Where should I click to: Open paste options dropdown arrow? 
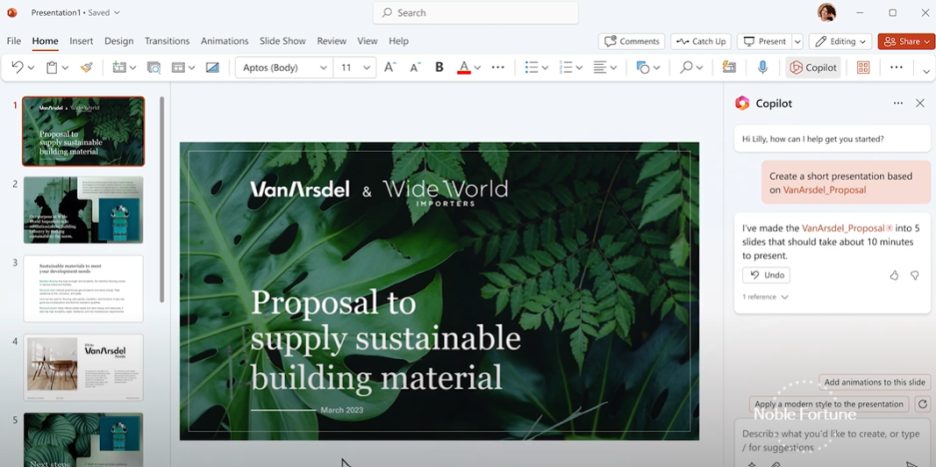click(x=65, y=68)
